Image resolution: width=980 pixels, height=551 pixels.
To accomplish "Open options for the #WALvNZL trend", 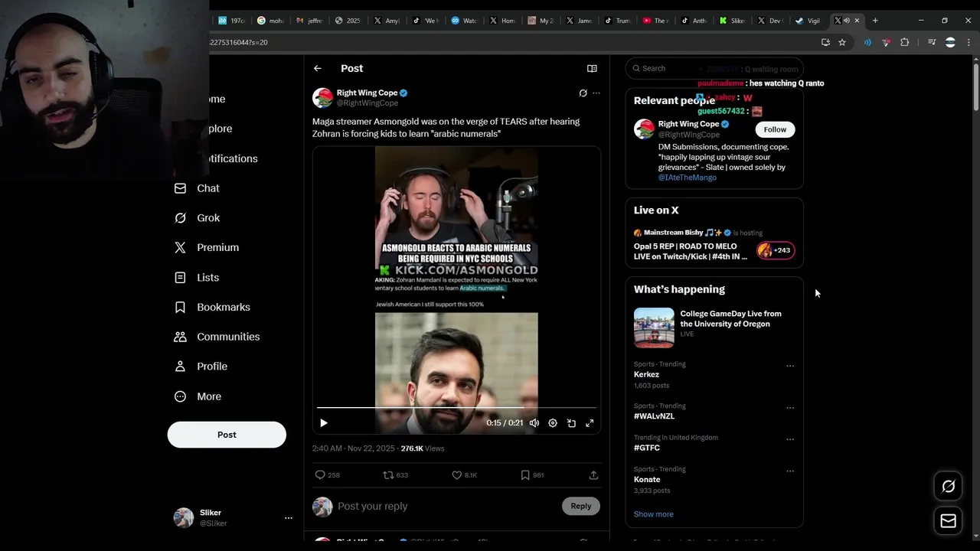I will click(x=790, y=408).
